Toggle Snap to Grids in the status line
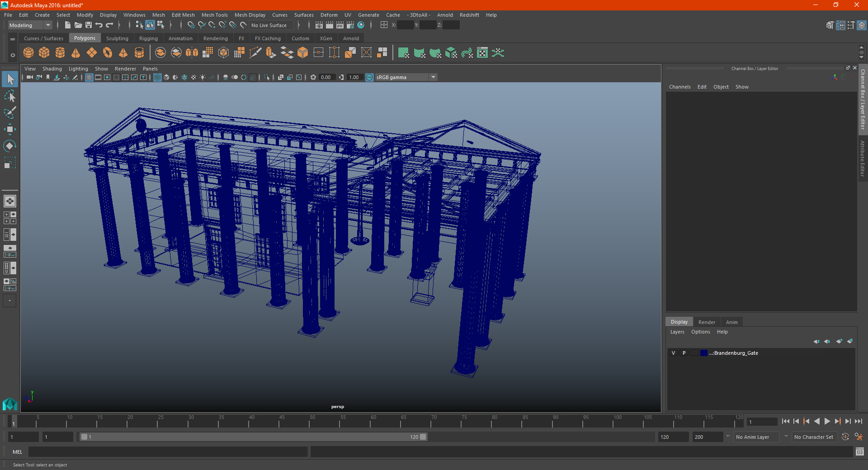 click(x=191, y=25)
